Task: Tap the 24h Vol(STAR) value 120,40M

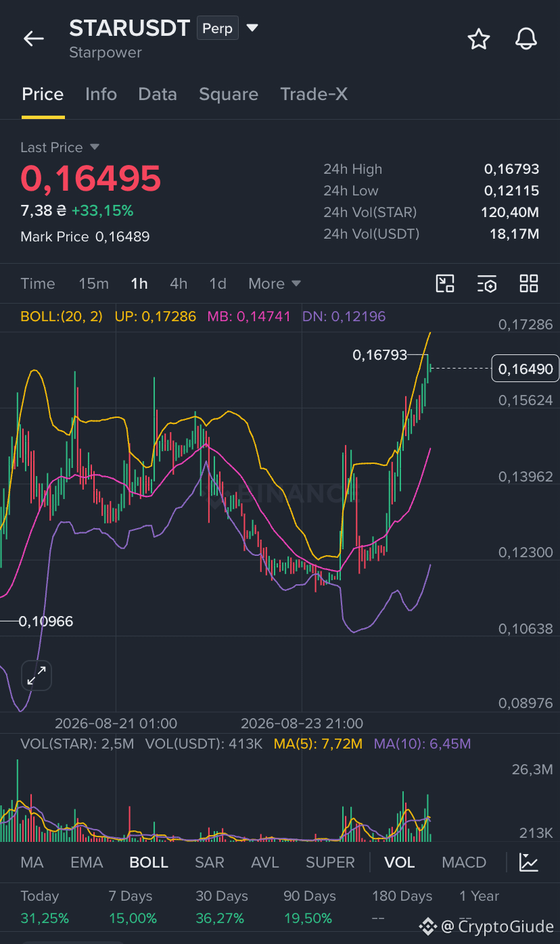Action: (x=510, y=212)
